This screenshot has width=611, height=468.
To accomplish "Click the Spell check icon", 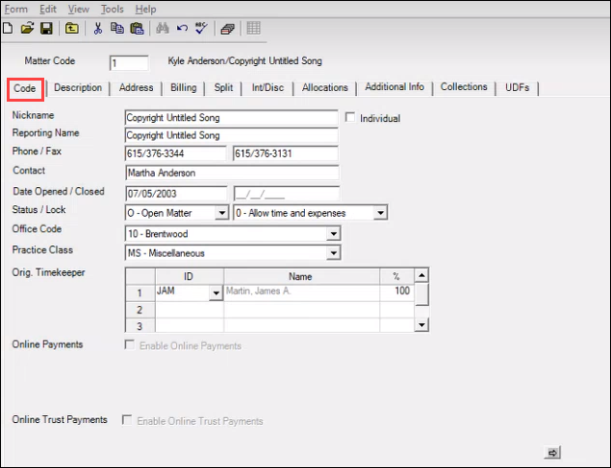I will [x=199, y=28].
